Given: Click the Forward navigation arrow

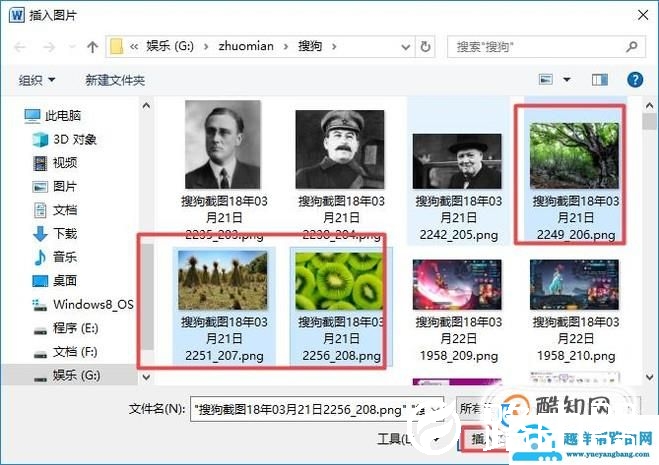Looking at the screenshot, I should pos(49,47).
